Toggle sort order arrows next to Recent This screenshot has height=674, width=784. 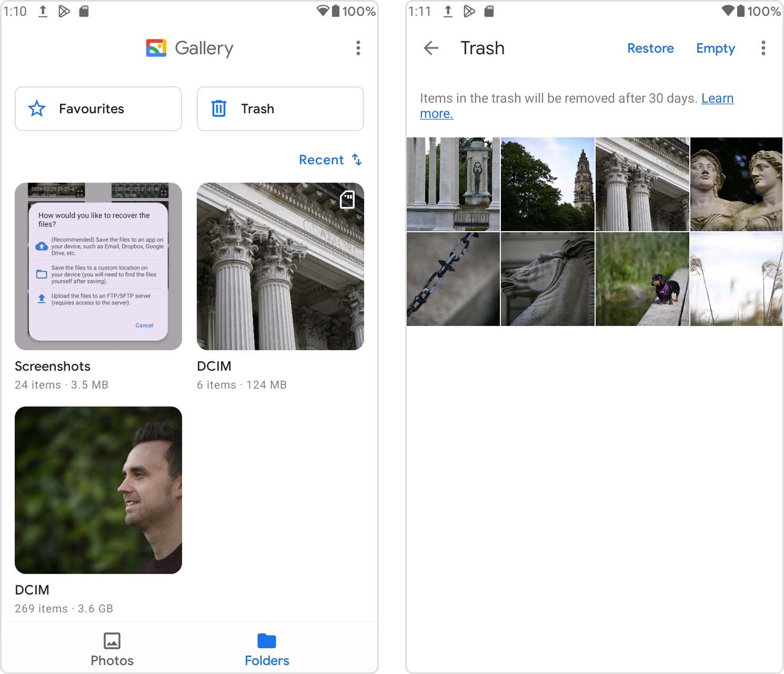pos(357,160)
